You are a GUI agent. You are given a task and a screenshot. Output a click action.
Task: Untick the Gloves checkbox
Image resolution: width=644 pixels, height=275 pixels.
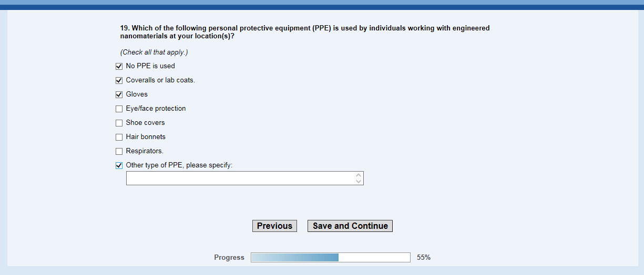point(119,95)
